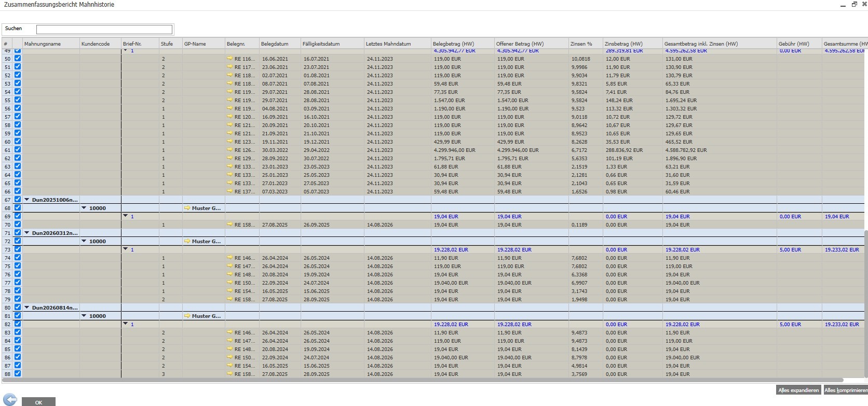Screen dimensions: 868x406
Task: Open link arrow of invoice RE 117 in row 51
Action: coord(229,67)
